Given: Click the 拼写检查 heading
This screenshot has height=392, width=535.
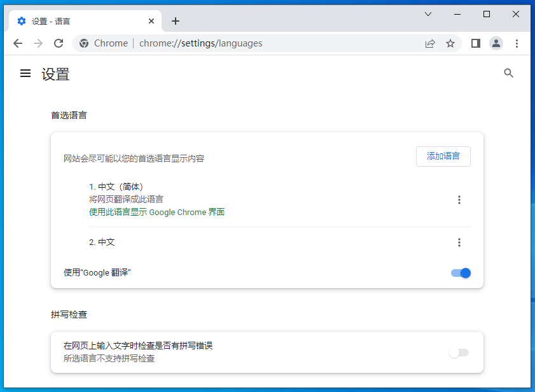Looking at the screenshot, I should [69, 314].
